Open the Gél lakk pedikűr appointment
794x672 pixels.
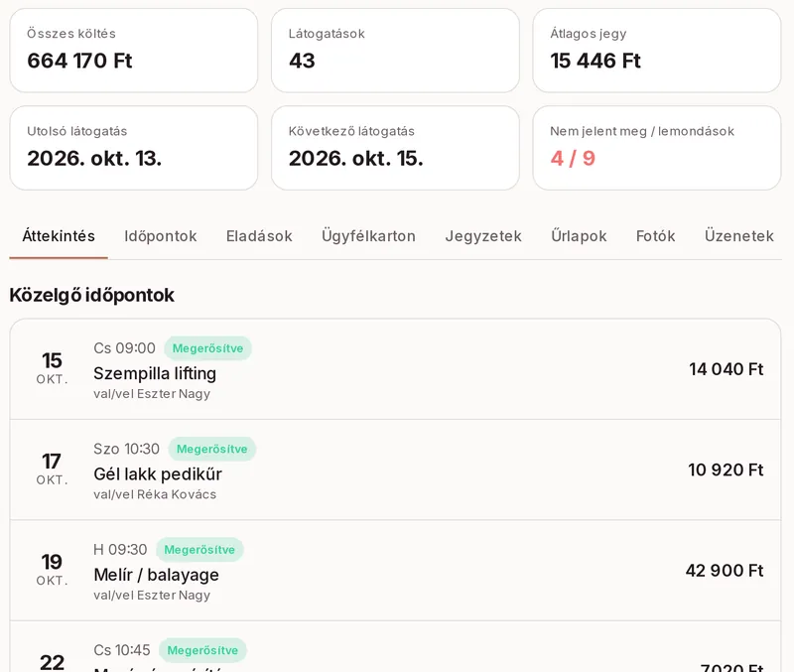pos(395,470)
